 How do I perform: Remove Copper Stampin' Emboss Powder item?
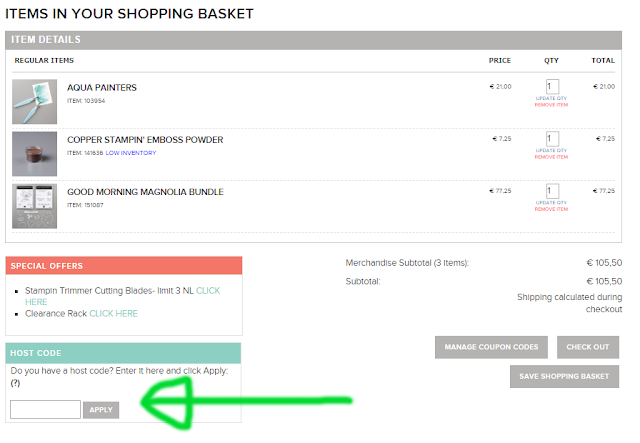coord(551,157)
